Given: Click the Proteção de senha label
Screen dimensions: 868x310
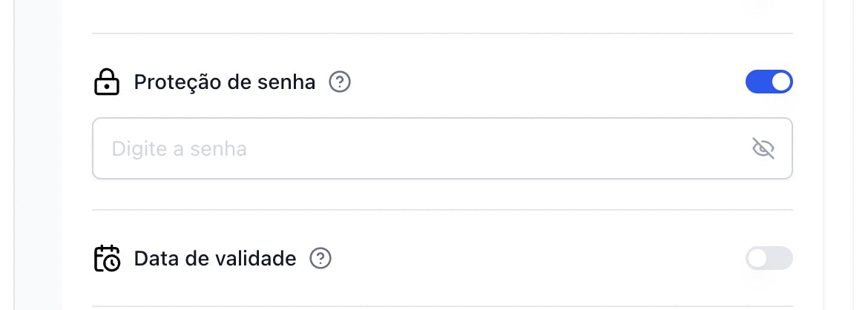Looking at the screenshot, I should point(225,82).
